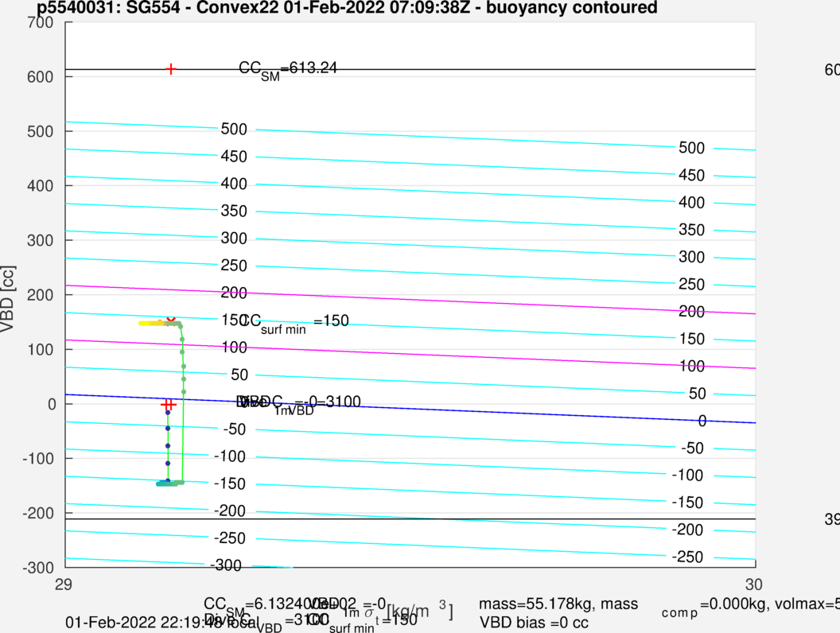Click the teal data segment near VBD -150
The height and width of the screenshot is (633, 840).
click(x=166, y=484)
